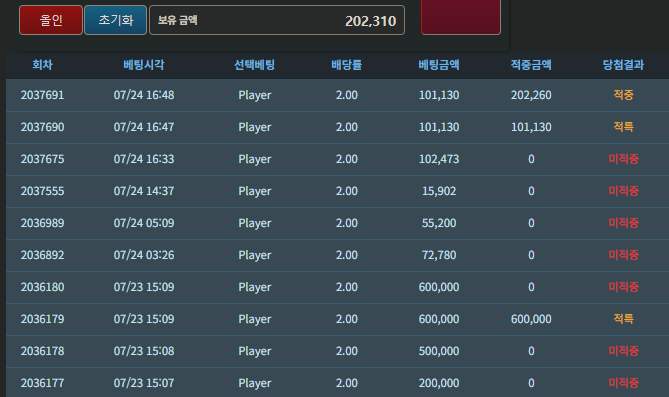Select round number 2036179
Screen dimensions: 669x397
[x=43, y=319]
